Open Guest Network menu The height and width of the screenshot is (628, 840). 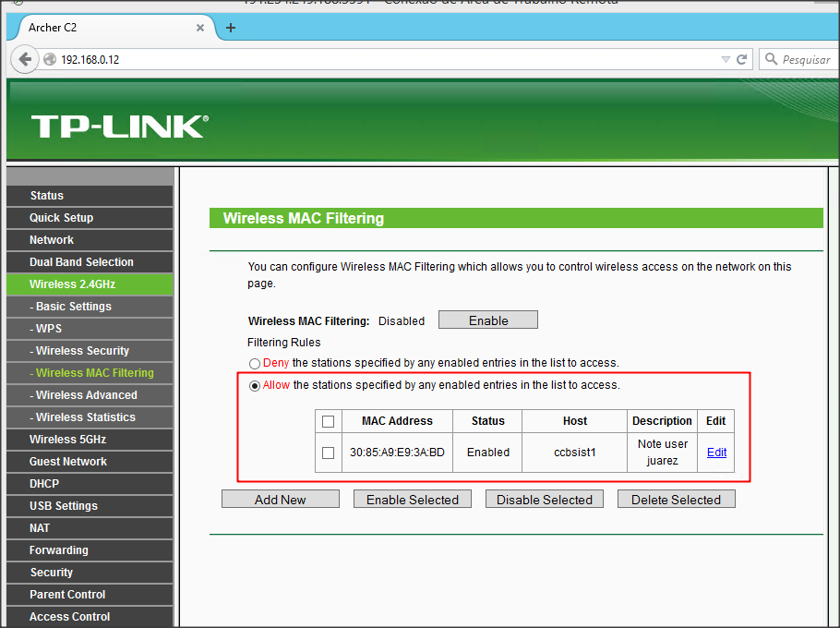pyautogui.click(x=90, y=462)
